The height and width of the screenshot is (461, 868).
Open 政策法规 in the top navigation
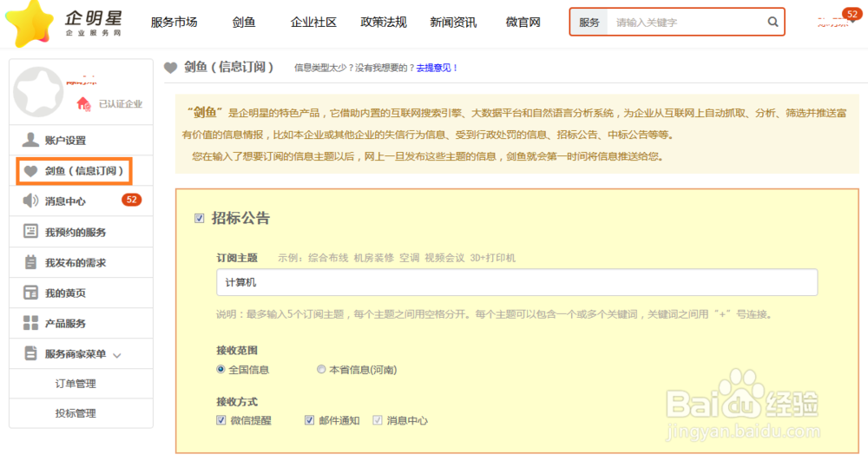pyautogui.click(x=383, y=22)
